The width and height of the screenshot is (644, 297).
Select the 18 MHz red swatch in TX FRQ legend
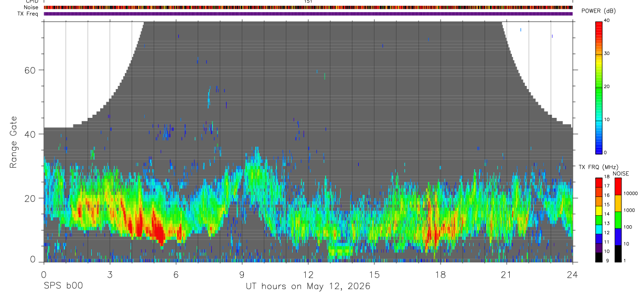coord(599,181)
